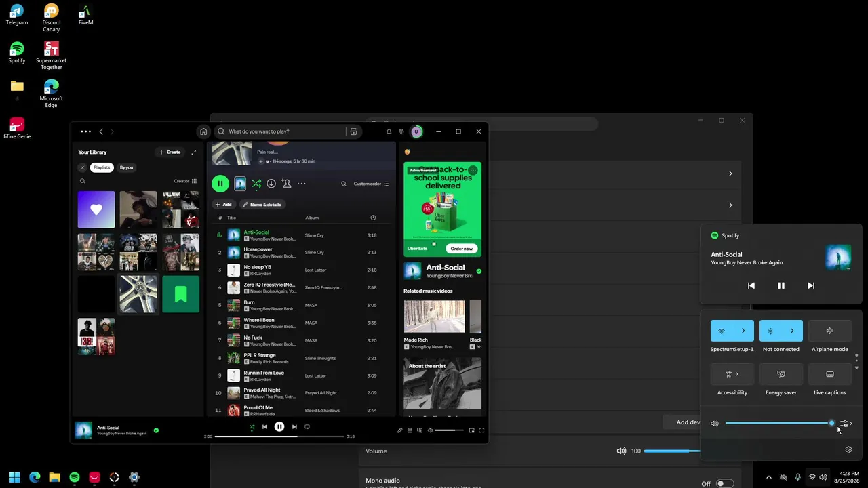Open Spotify notifications bell
Screen dimensions: 868x488
[389, 131]
